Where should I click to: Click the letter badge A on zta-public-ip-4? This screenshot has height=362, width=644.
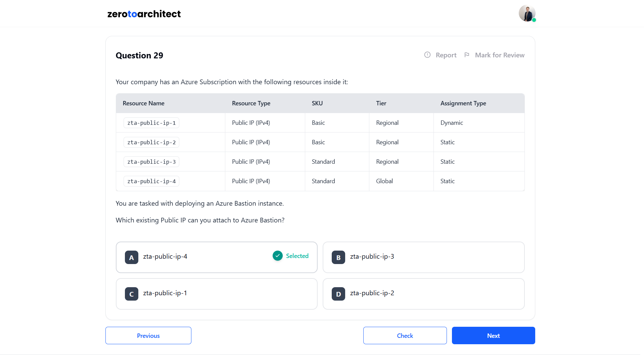pos(131,257)
